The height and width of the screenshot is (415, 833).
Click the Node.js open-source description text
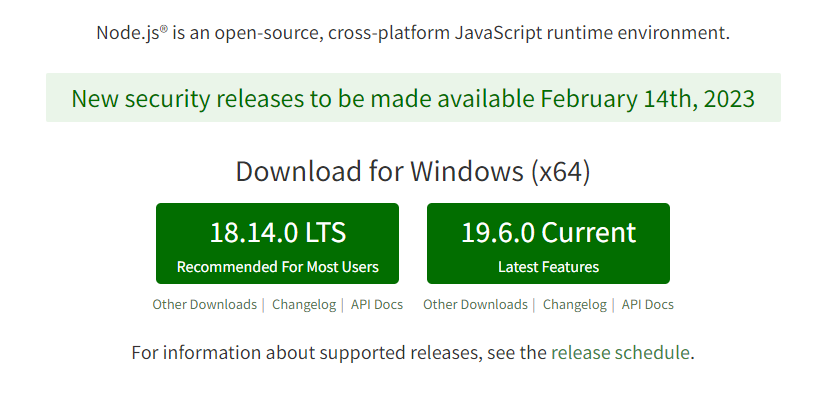(x=413, y=33)
